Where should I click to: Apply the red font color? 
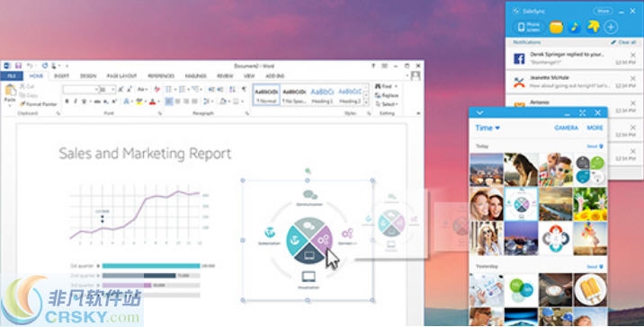pyautogui.click(x=152, y=101)
